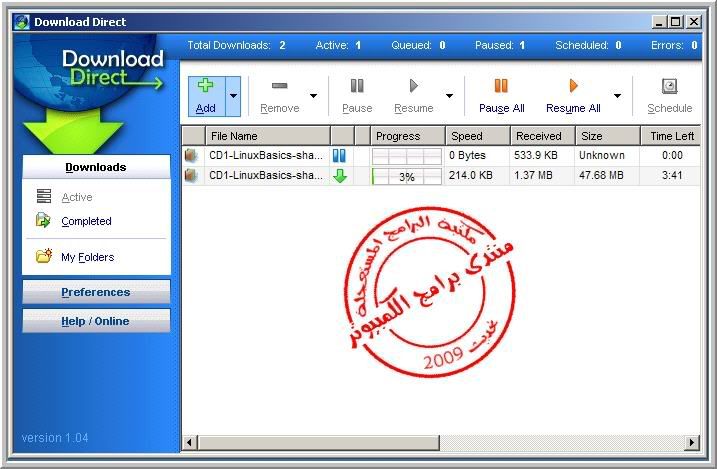The height and width of the screenshot is (469, 717).
Task: Click the archive icon of the paused download
Action: (191, 155)
